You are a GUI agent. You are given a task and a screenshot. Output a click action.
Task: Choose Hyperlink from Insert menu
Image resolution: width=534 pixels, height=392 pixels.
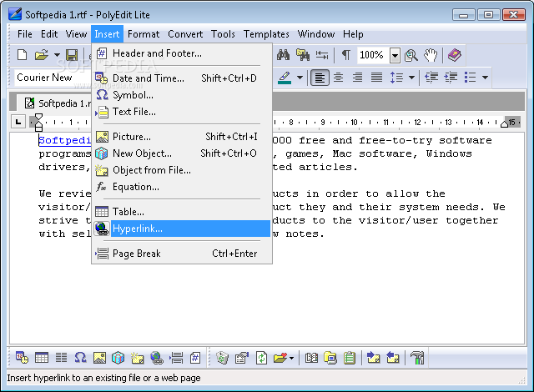[x=182, y=229]
